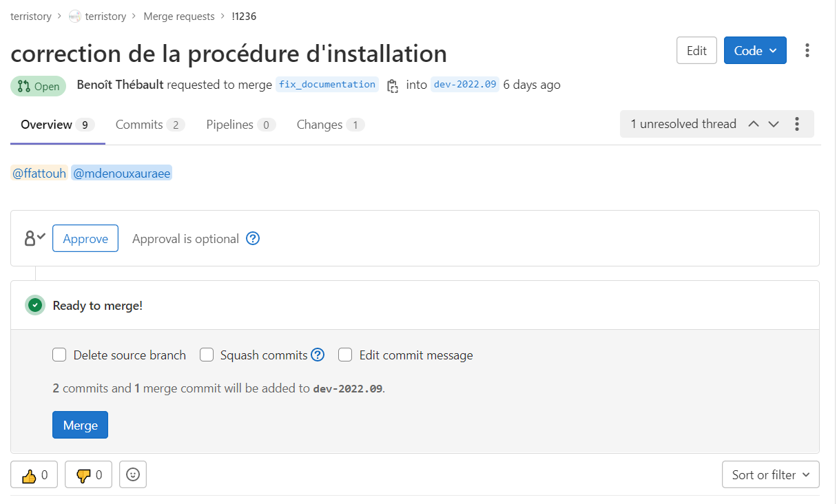The width and height of the screenshot is (837, 504).
Task: Expand the Code dropdown button
Action: tap(755, 50)
